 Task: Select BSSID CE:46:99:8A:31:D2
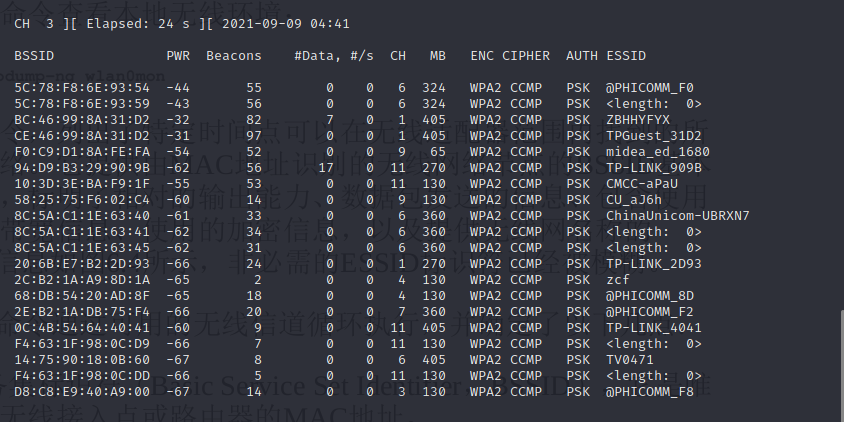coord(82,136)
